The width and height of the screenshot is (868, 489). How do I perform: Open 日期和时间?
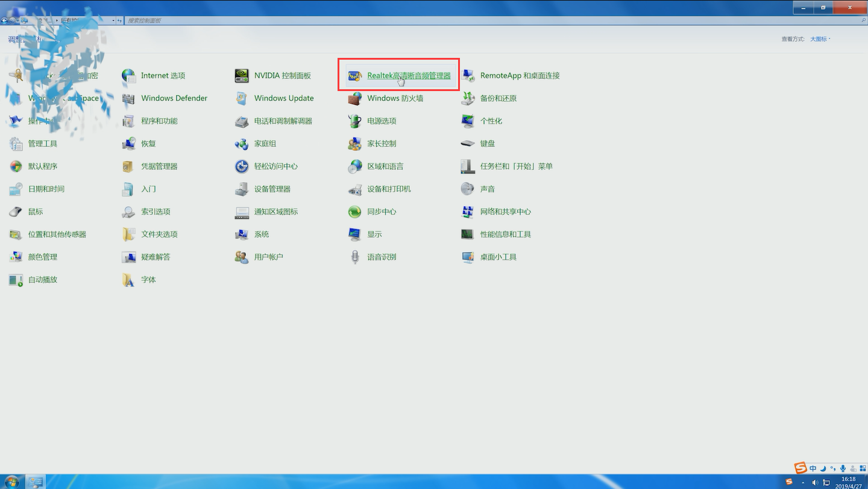coord(37,189)
